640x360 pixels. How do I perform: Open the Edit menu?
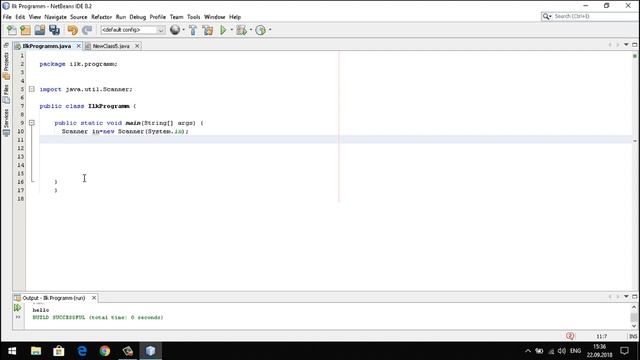[x=20, y=17]
